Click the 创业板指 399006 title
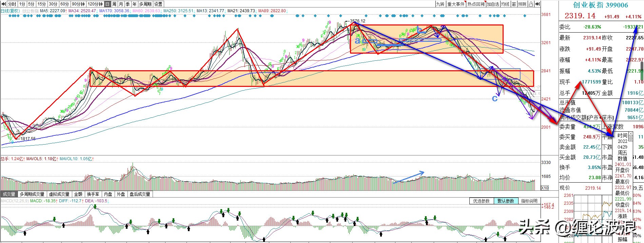This screenshot has height=243, width=644. click(601, 5)
